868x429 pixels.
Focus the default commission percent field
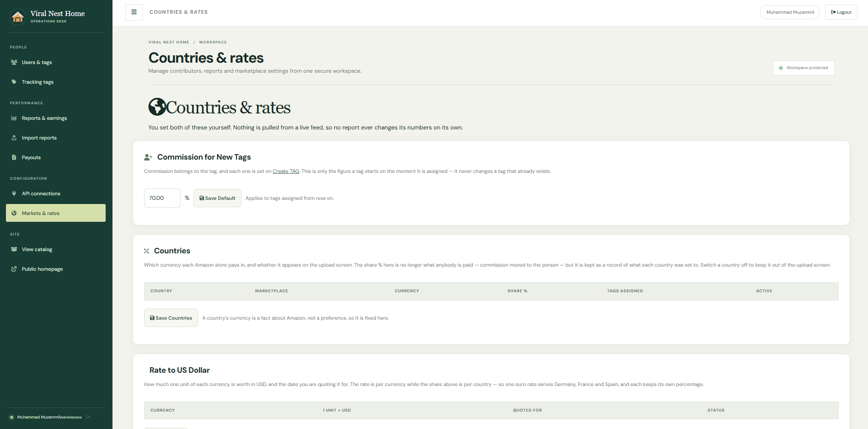(162, 198)
